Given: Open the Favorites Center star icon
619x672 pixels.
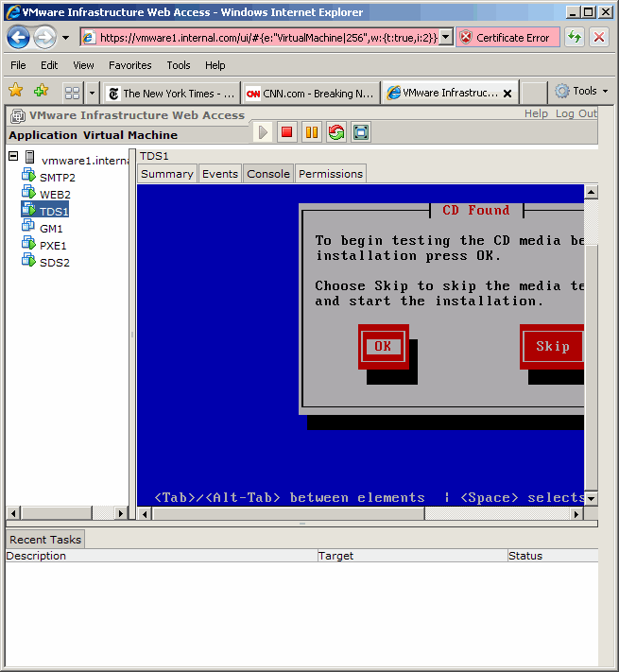Looking at the screenshot, I should click(x=15, y=91).
